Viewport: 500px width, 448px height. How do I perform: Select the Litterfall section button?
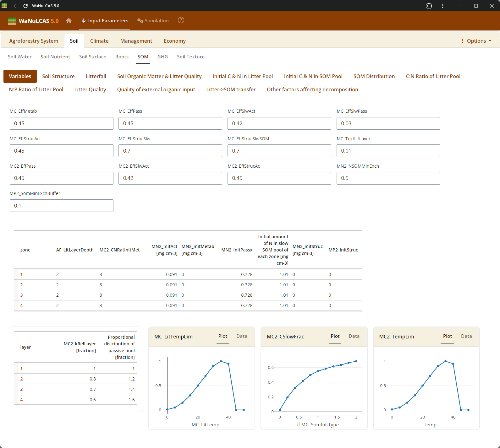coord(96,76)
